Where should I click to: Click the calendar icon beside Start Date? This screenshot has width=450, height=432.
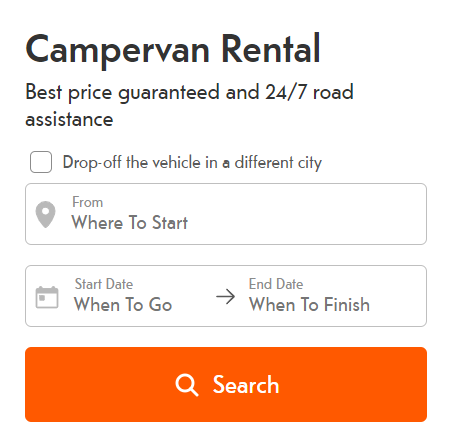coord(47,297)
